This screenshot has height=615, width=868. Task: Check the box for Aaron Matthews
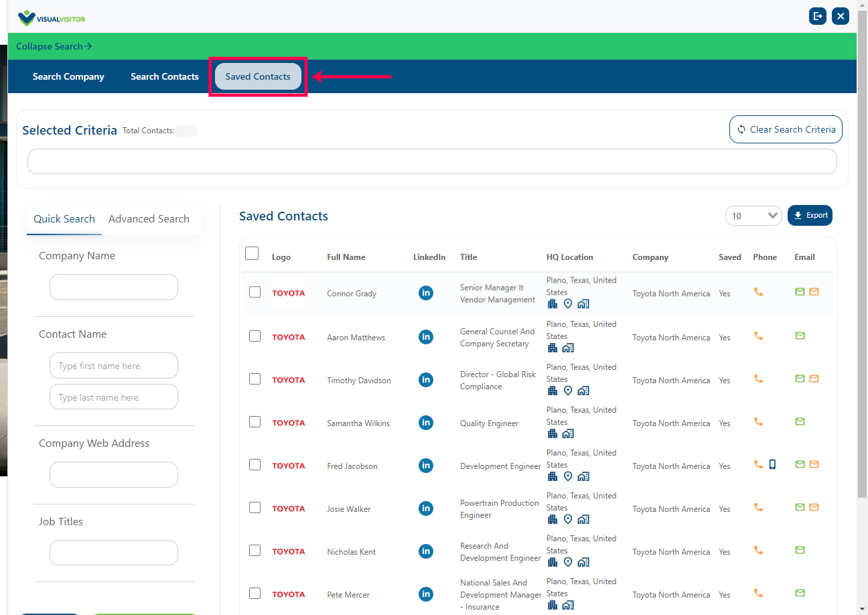(x=255, y=336)
